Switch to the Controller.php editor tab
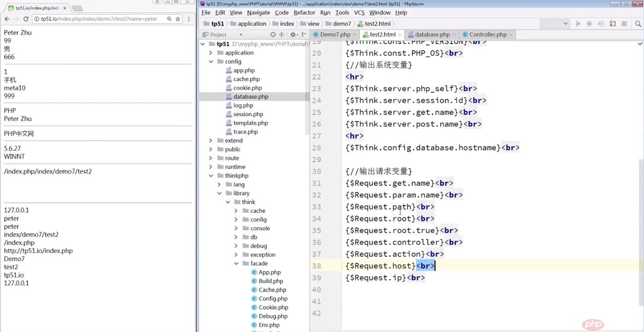Viewport: 644px width, 332px height. [486, 34]
